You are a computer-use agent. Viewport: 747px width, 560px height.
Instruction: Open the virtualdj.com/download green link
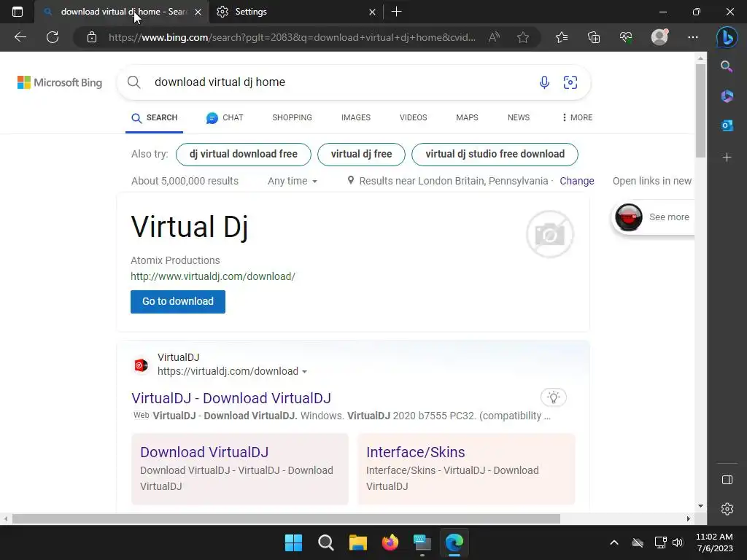tap(213, 276)
